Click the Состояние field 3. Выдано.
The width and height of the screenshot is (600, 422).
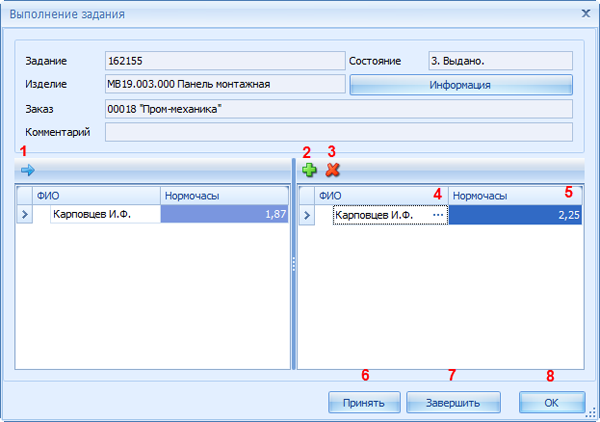tap(501, 61)
